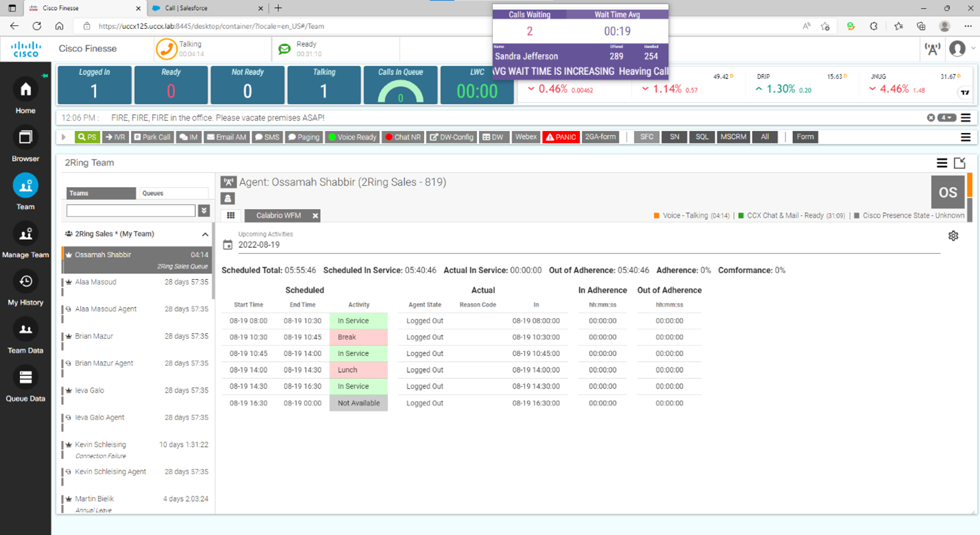Expand the team search filter dropdown
The height and width of the screenshot is (535, 980).
coord(204,211)
